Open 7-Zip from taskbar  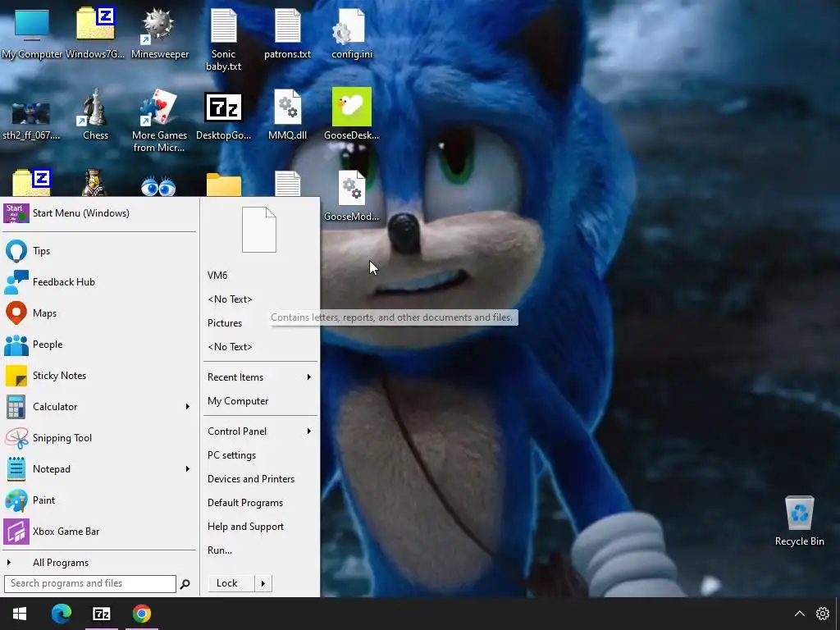101,614
